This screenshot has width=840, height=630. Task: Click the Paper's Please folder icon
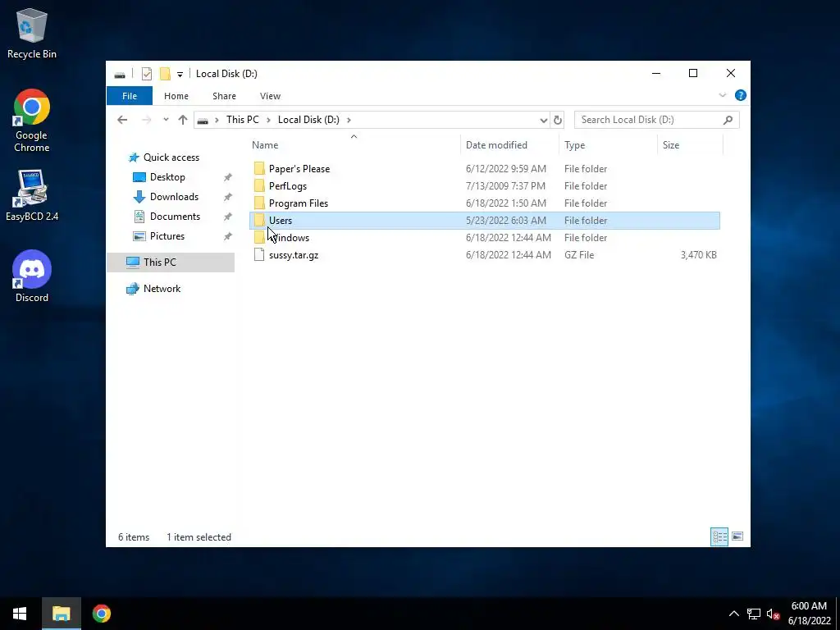coord(259,169)
